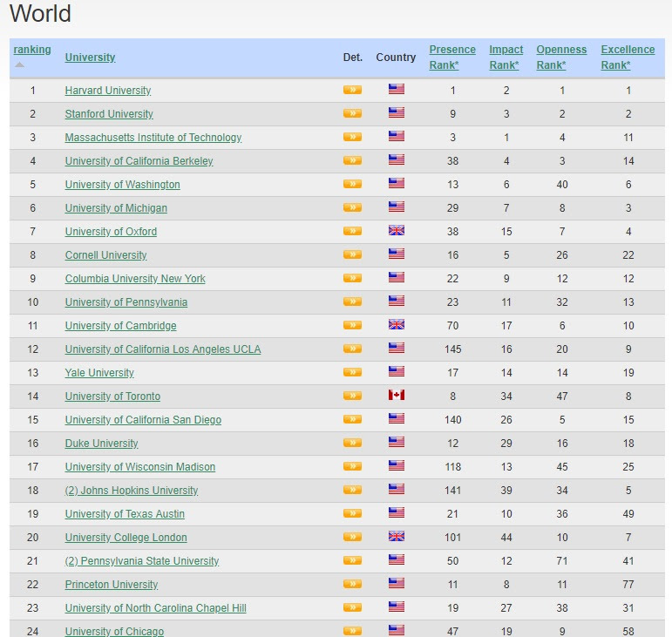Image resolution: width=672 pixels, height=637 pixels.
Task: Click details arrow for University of Oxford
Action: [352, 231]
